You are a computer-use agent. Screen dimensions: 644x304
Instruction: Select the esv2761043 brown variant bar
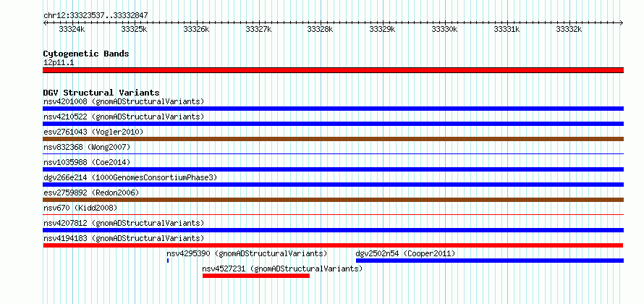333,139
